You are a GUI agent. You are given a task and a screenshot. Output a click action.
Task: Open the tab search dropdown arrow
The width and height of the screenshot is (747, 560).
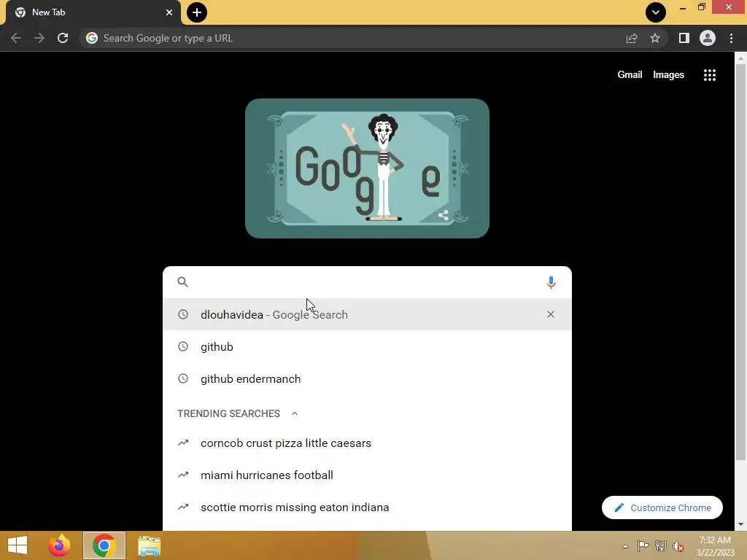point(656,12)
